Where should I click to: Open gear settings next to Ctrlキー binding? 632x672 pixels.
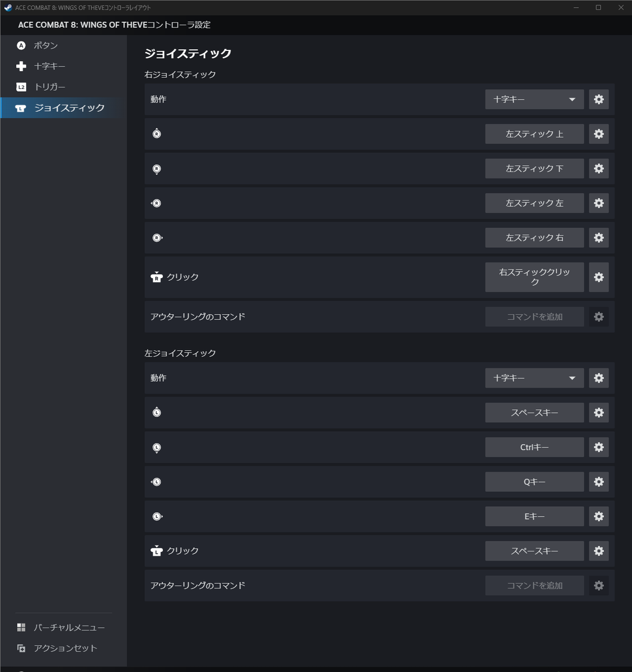[x=598, y=447]
